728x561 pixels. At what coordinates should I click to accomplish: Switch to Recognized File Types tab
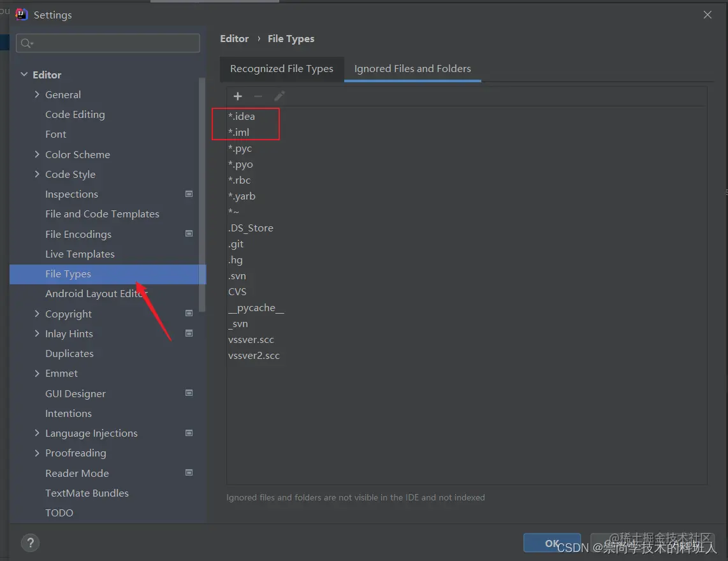click(x=282, y=69)
